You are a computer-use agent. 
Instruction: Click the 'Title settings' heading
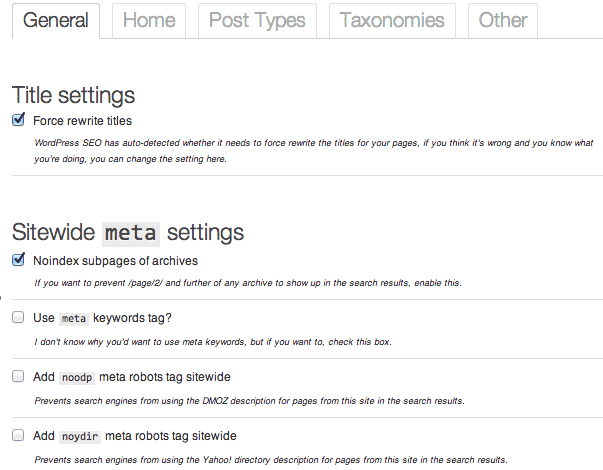[x=73, y=95]
